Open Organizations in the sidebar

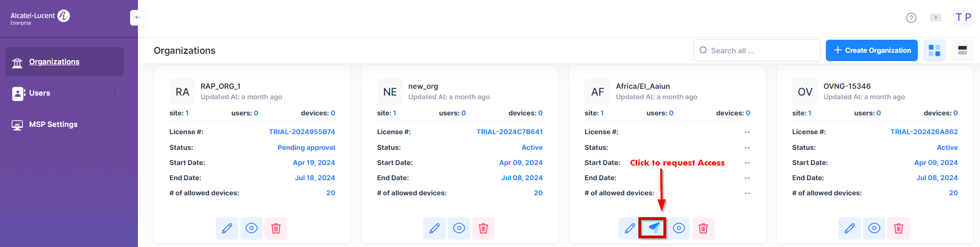[x=54, y=62]
